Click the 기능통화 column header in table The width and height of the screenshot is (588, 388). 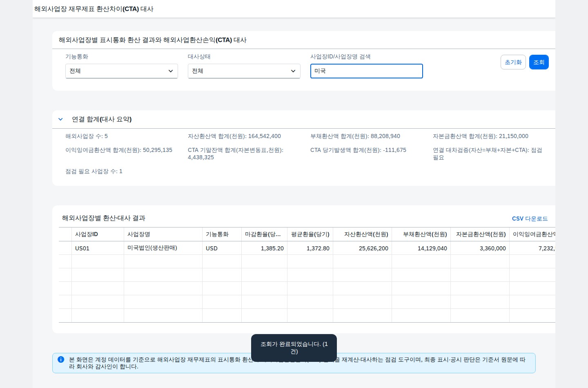(x=222, y=234)
